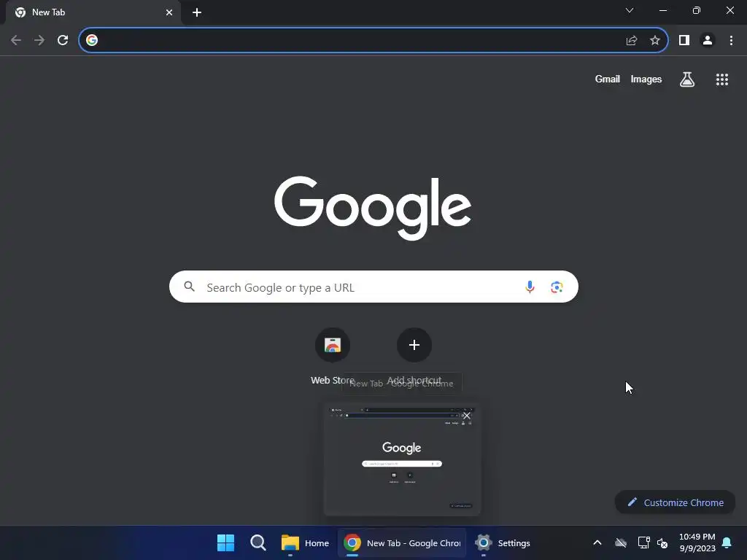Restore down the Chrome window
This screenshot has height=560, width=747.
(696, 10)
